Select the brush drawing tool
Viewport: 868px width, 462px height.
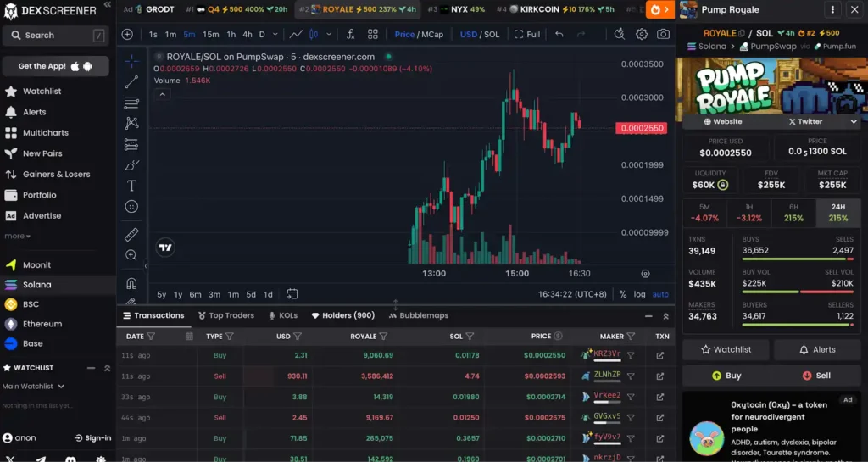coord(131,165)
